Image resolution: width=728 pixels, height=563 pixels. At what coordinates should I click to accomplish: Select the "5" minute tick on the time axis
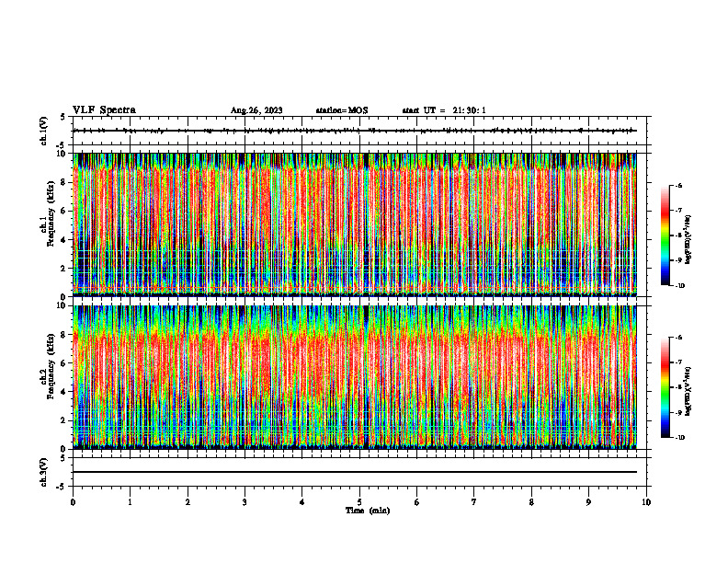[359, 502]
